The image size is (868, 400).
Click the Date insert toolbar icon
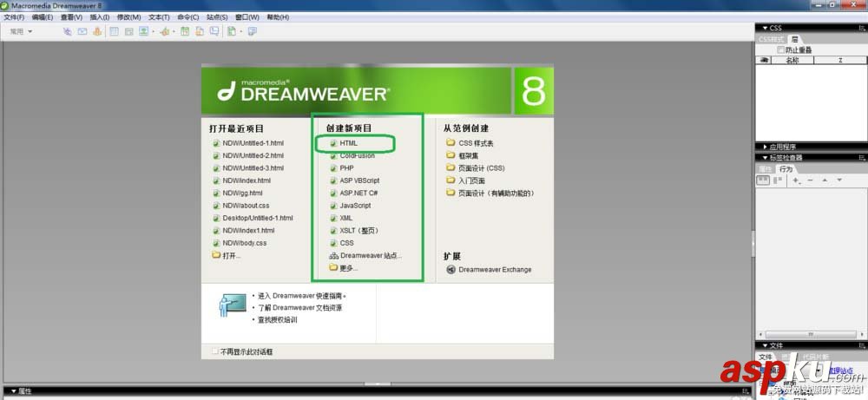185,31
